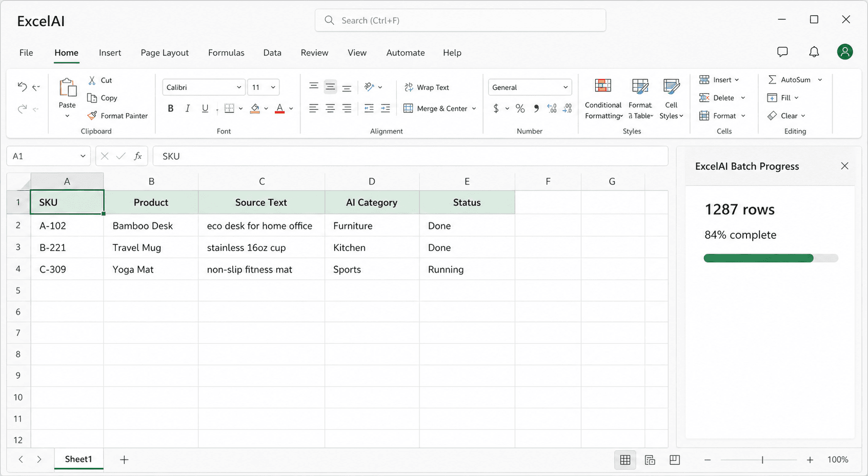Viewport: 868px width, 476px height.
Task: Click the font color A icon
Action: pyautogui.click(x=279, y=108)
